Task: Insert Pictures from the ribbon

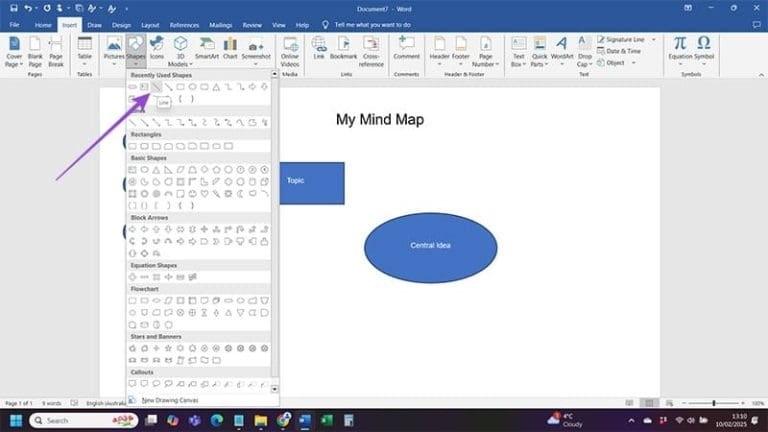Action: click(x=114, y=51)
